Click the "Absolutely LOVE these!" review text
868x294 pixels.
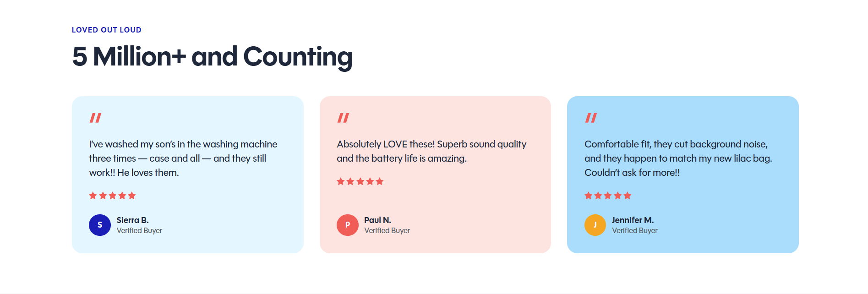431,151
